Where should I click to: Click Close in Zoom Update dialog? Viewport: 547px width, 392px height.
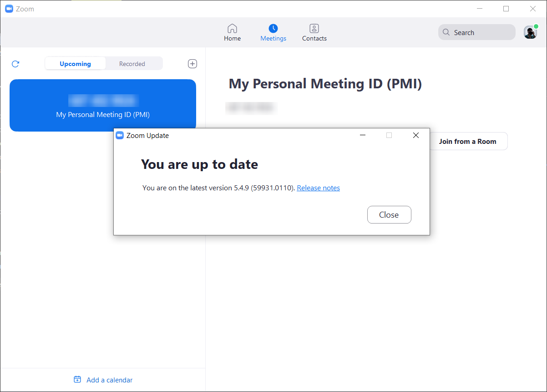coord(389,215)
